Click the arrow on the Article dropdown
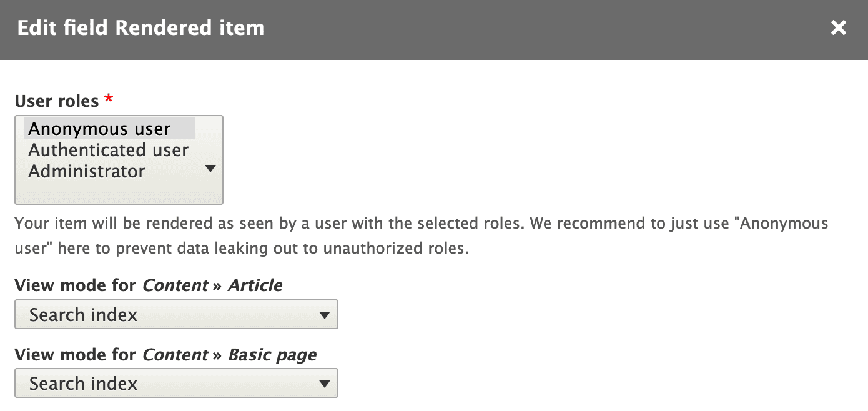 [x=324, y=315]
